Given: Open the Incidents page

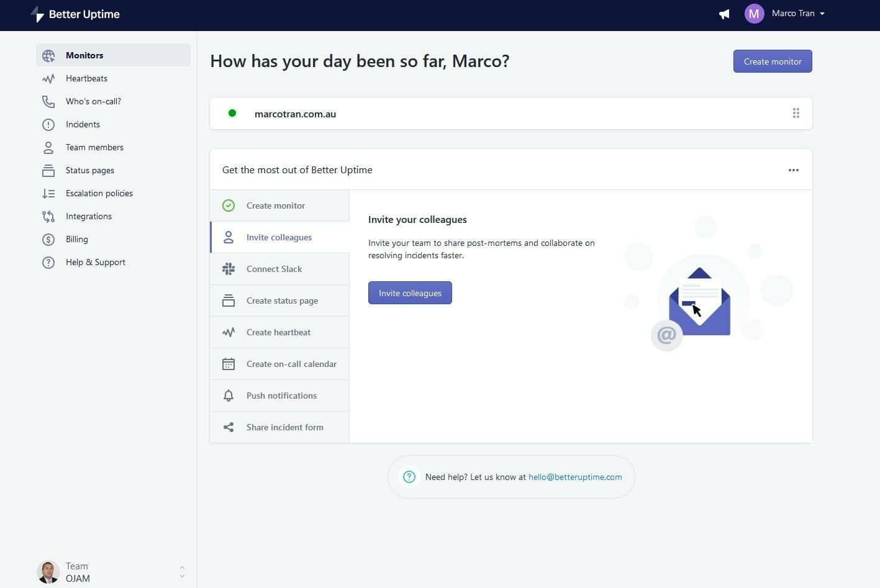Looking at the screenshot, I should click(83, 124).
